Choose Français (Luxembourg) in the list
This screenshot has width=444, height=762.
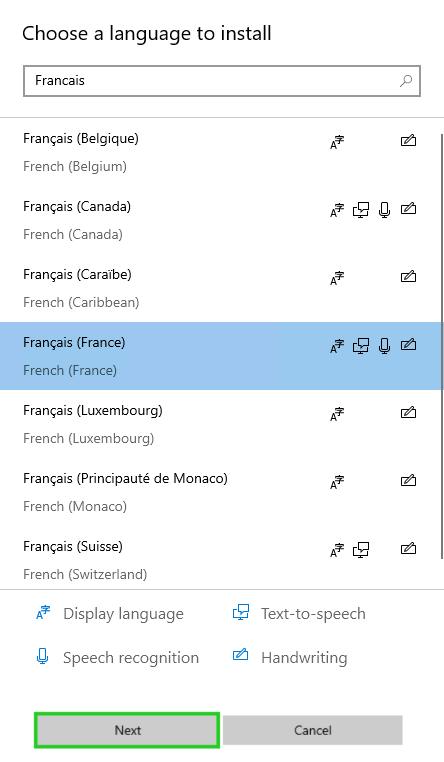point(220,424)
